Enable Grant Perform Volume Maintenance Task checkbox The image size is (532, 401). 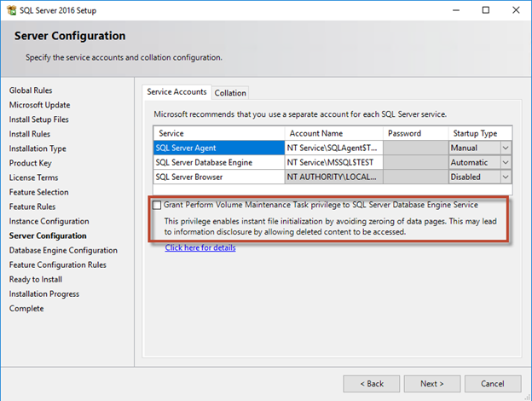[157, 205]
